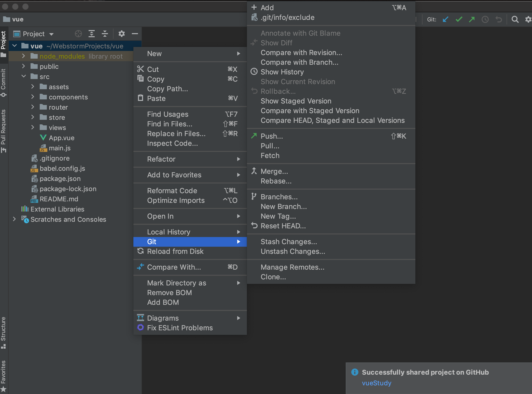The image size is (532, 394).
Task: Click the Git push arrow toolbar icon
Action: click(x=472, y=19)
